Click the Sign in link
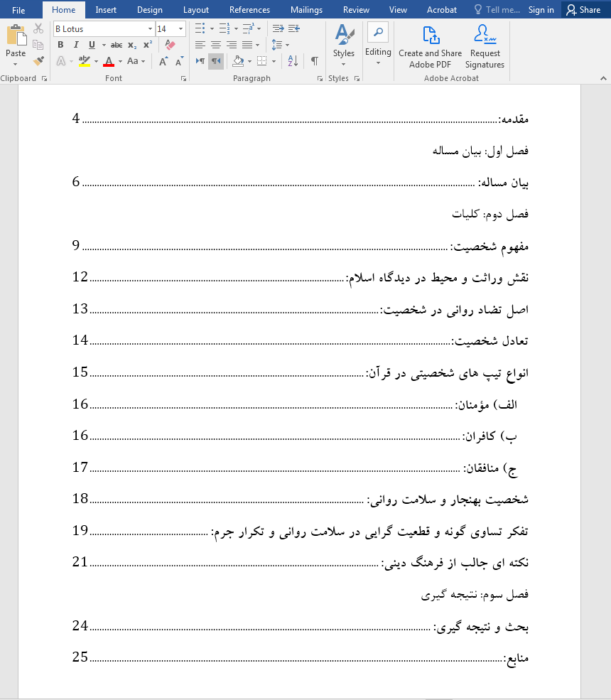 click(x=541, y=10)
